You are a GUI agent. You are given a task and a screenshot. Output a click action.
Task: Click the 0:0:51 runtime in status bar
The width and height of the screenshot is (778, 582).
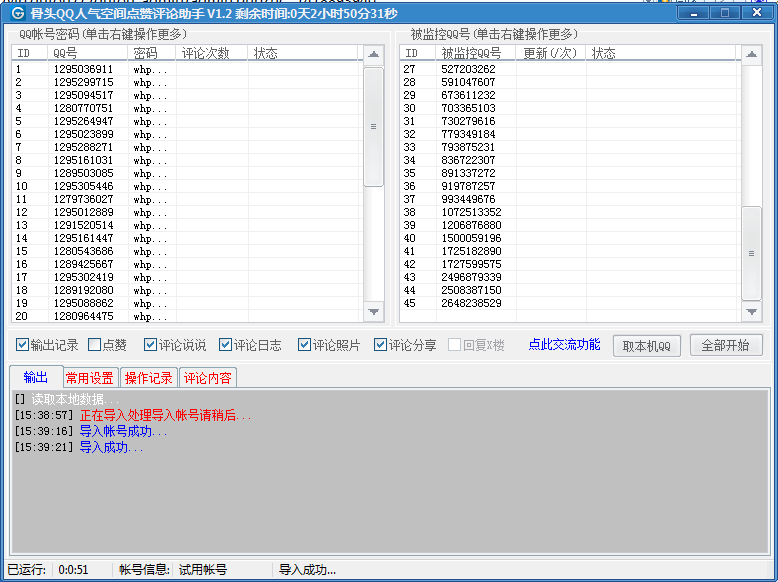pyautogui.click(x=73, y=570)
